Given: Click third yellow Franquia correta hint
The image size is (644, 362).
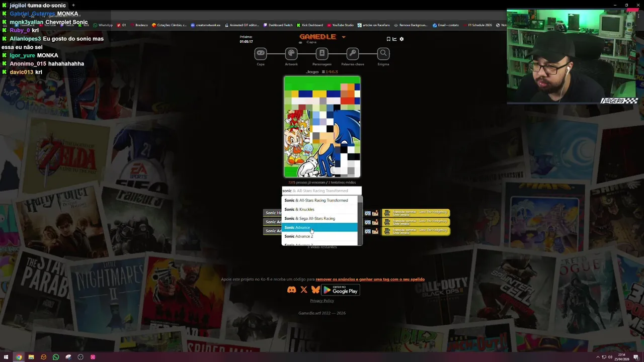Looking at the screenshot, I should point(416,231).
